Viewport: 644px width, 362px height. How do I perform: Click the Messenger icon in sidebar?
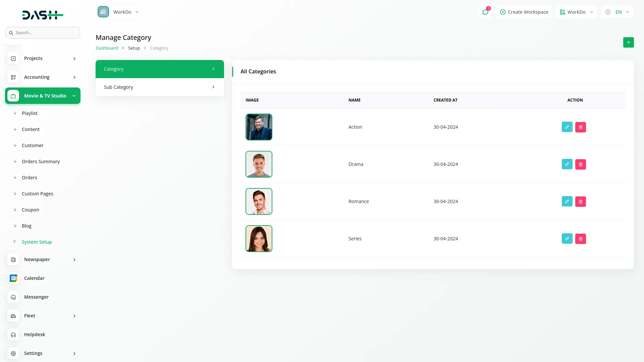pos(13,297)
